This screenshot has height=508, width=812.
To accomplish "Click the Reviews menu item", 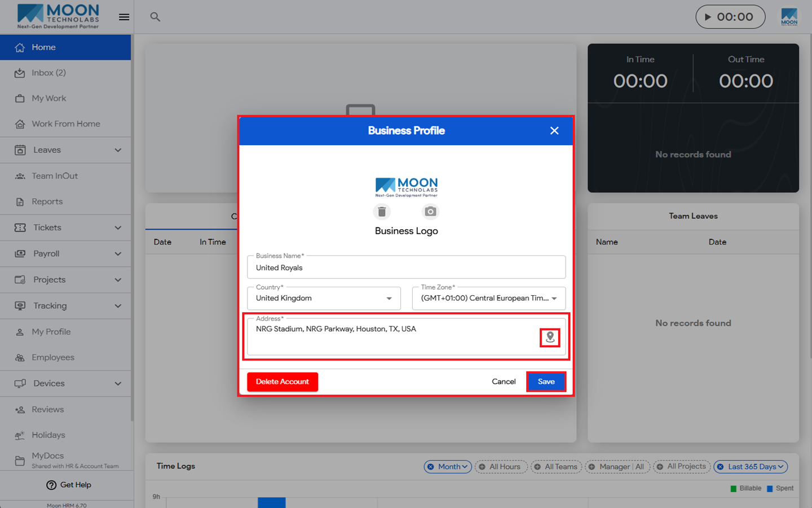I will pos(65,409).
